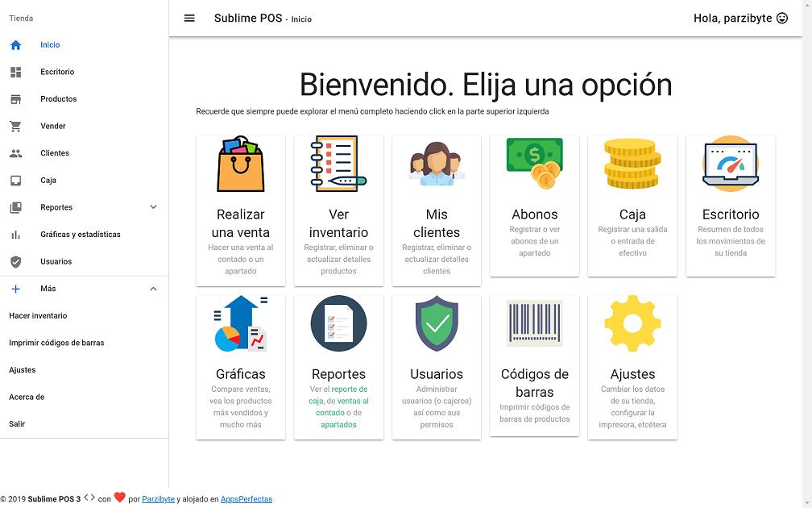812x508 pixels.
Task: Click the banknote and coins icon for Abonos
Action: click(534, 163)
